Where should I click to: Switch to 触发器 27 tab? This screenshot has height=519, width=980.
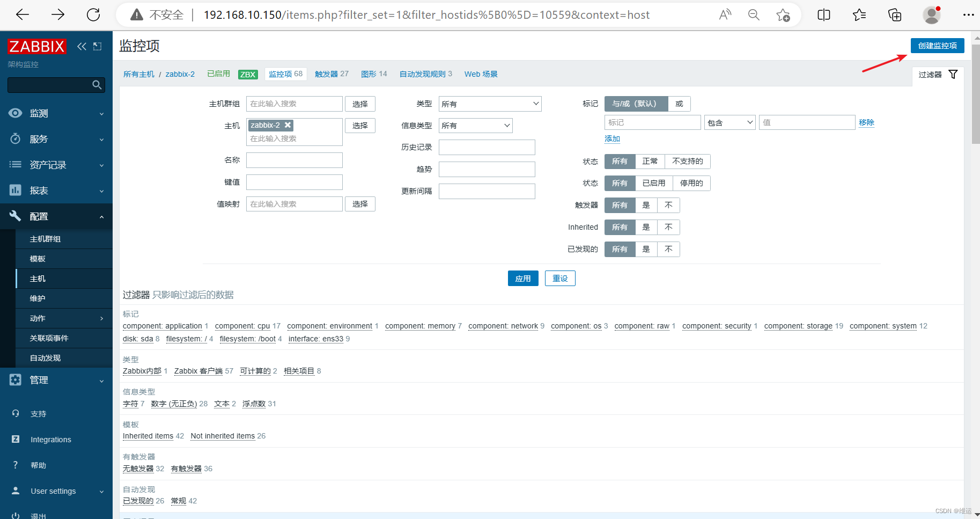point(331,74)
